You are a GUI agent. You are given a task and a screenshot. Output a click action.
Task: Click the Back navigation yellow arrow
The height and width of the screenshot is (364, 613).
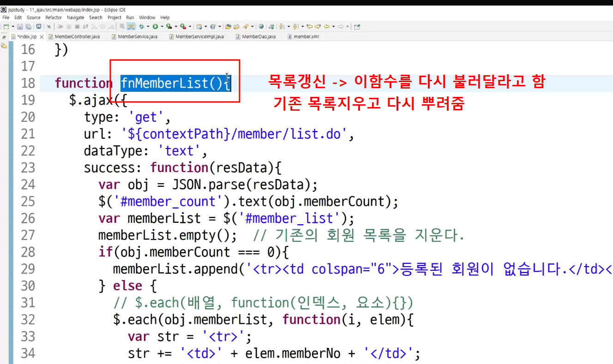(x=326, y=27)
